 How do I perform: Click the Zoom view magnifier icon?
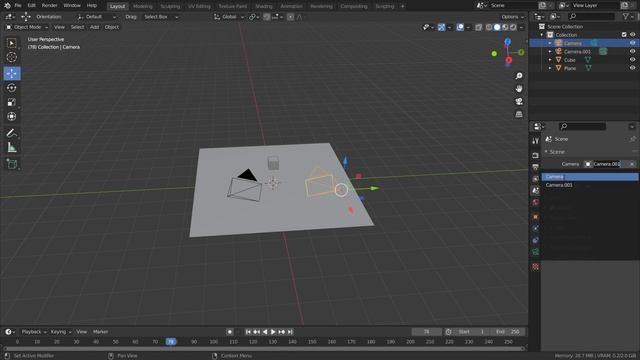pyautogui.click(x=519, y=76)
